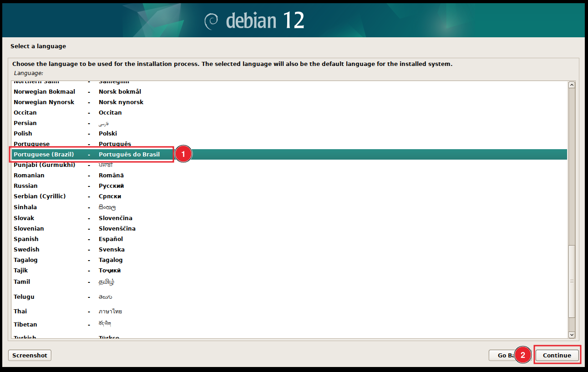Image resolution: width=588 pixels, height=372 pixels.
Task: Select the Spanish language row
Action: coord(289,239)
